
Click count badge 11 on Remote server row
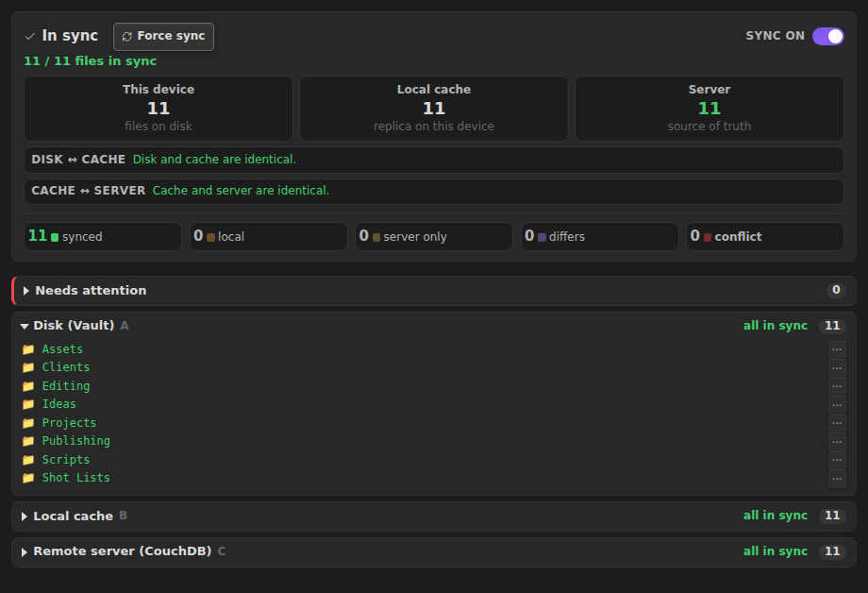click(832, 551)
